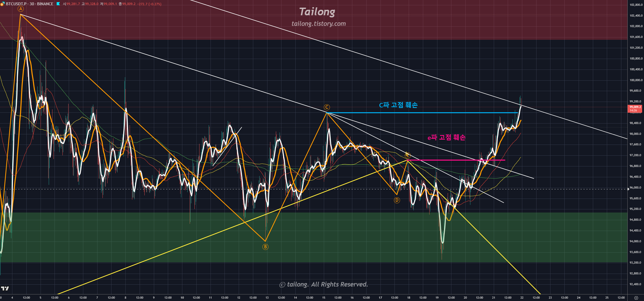The height and width of the screenshot is (301, 644).
Task: Select the circled D wave label
Action: tap(397, 200)
